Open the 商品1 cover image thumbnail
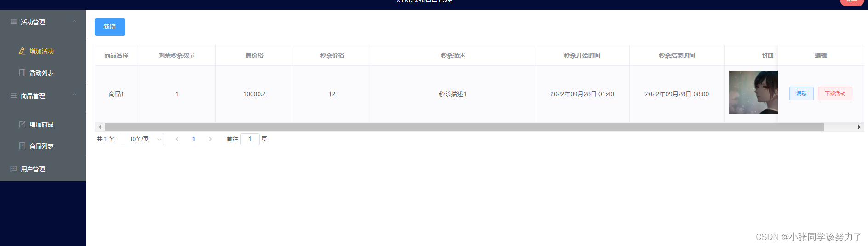Screen dimensions: 868x246 coord(753,93)
